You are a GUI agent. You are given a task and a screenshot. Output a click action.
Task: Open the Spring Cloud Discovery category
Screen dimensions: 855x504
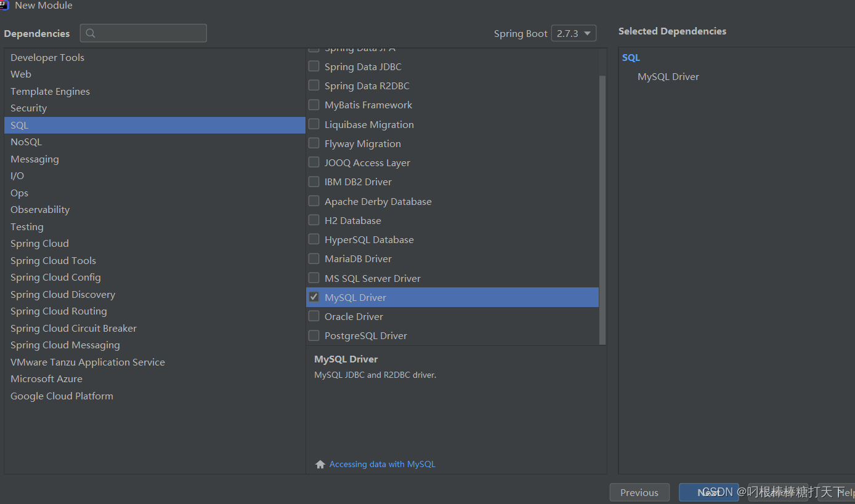[x=62, y=294]
